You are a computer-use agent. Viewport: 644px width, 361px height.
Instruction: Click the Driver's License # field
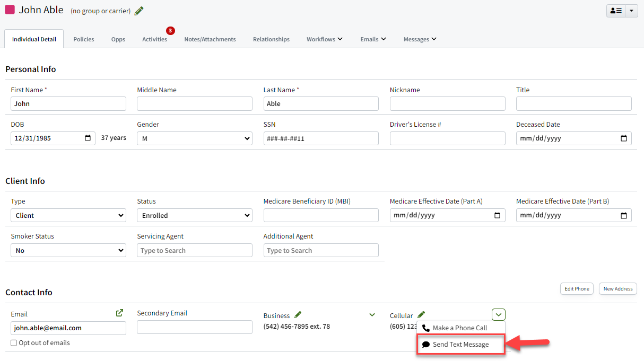pos(448,138)
